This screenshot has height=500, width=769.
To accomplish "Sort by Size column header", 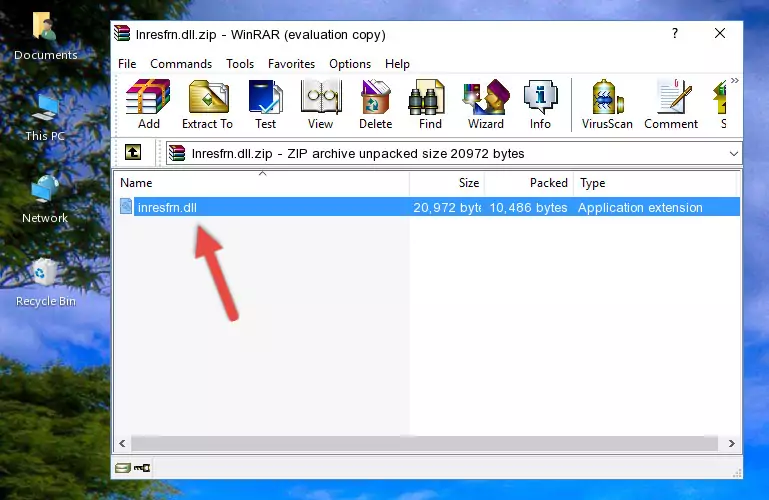I will click(447, 183).
